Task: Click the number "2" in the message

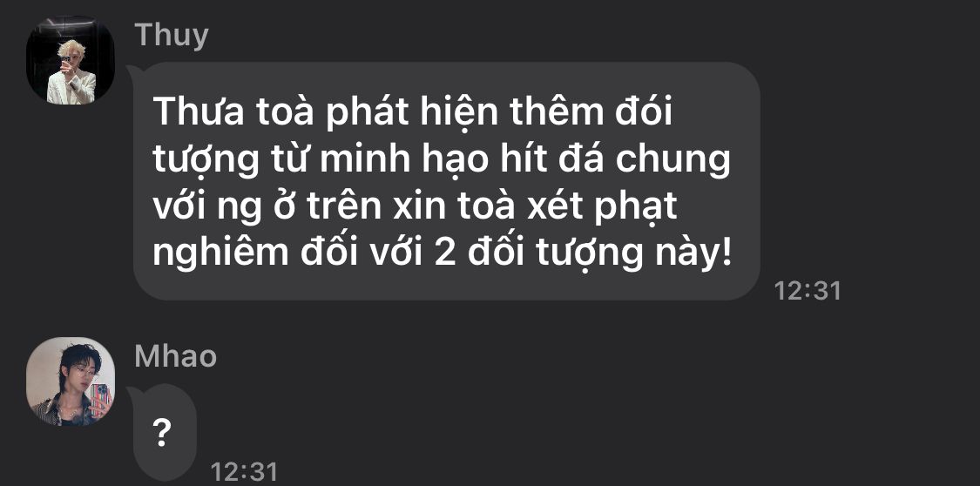Action: coord(444,254)
